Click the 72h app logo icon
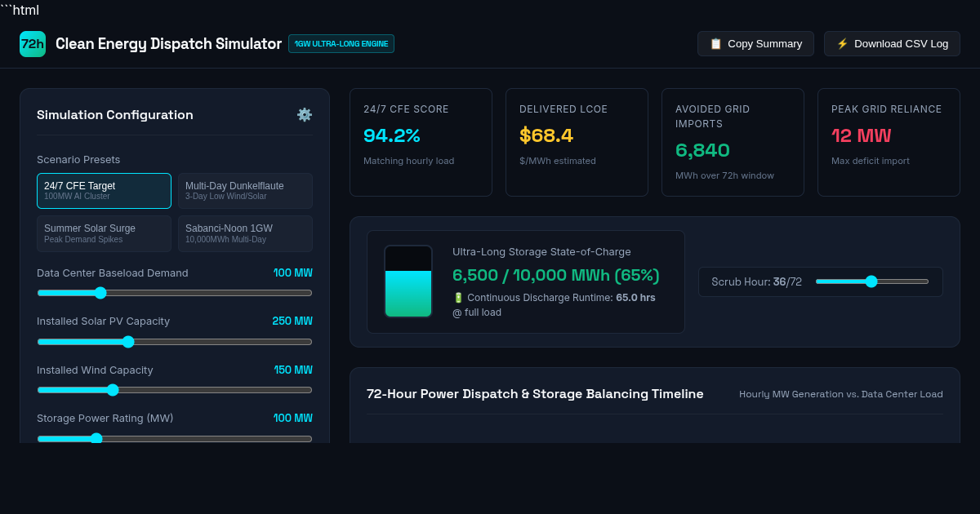This screenshot has width=980, height=514. pyautogui.click(x=33, y=44)
